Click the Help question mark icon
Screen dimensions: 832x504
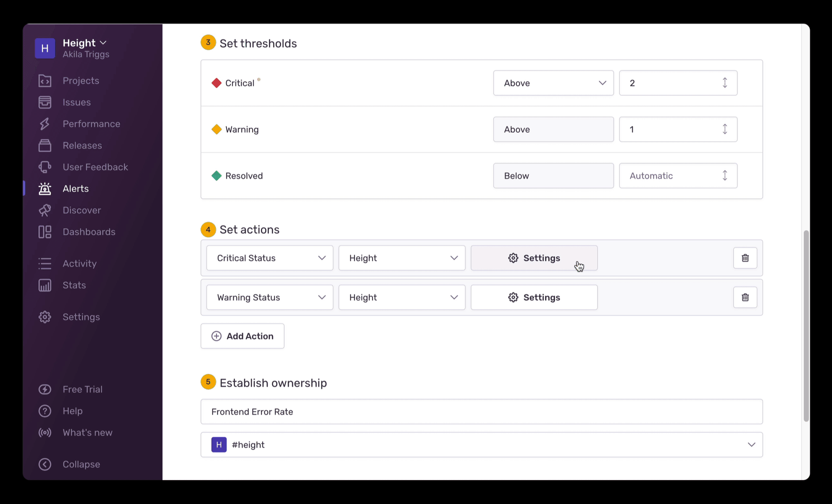(45, 411)
